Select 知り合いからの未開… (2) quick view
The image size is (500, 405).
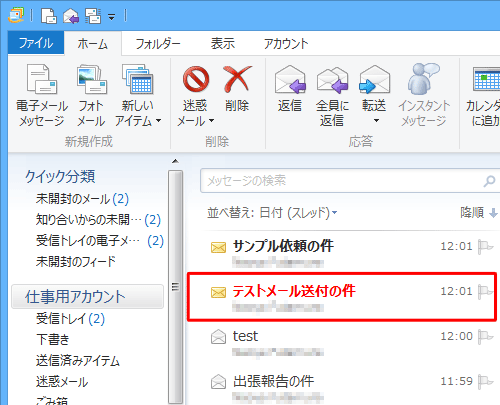click(x=99, y=220)
